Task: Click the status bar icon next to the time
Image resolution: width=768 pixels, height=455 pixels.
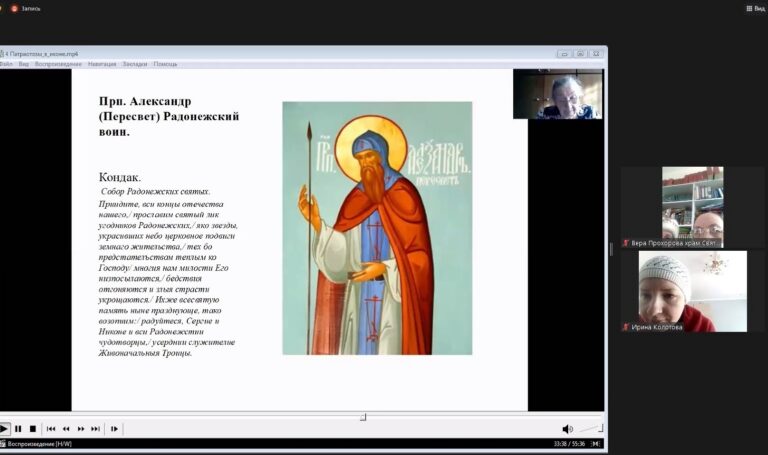Action: tap(596, 444)
